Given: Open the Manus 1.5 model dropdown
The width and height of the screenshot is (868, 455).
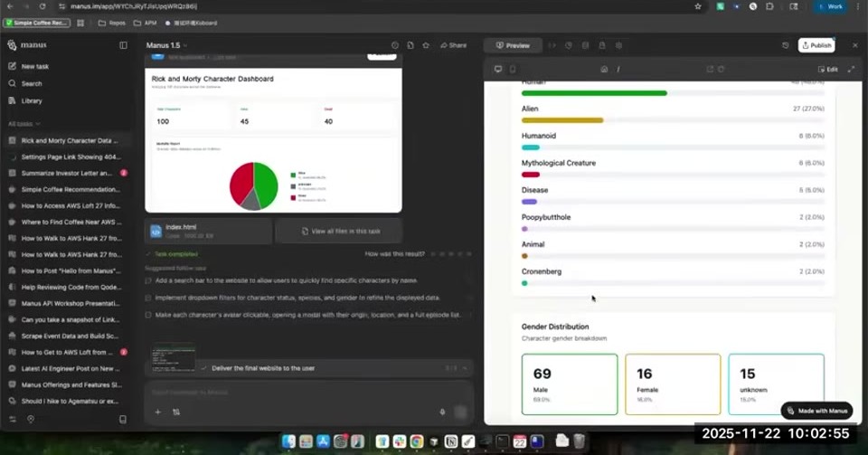Looking at the screenshot, I should point(166,45).
